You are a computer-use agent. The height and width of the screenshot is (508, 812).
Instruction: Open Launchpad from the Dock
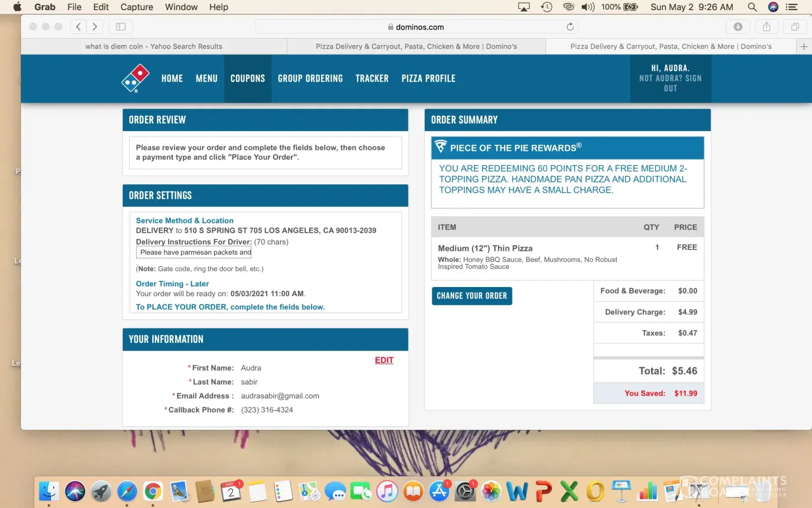coord(101,491)
